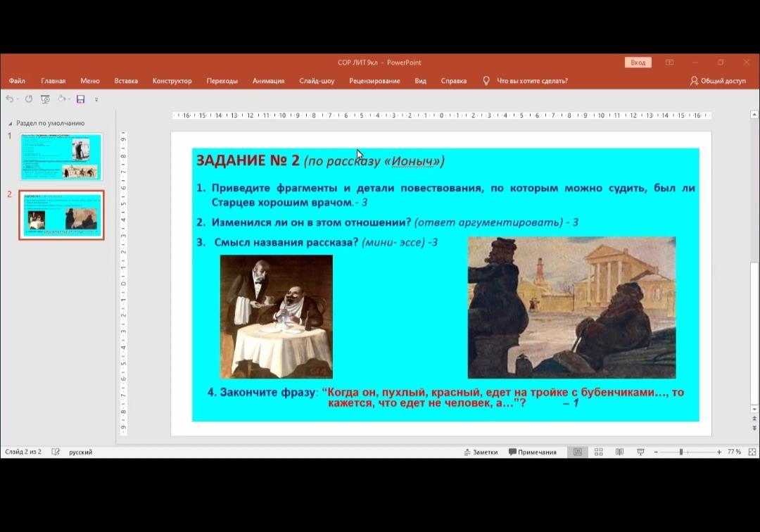
Task: Click the Undo icon in quick access toolbar
Action: 9,99
